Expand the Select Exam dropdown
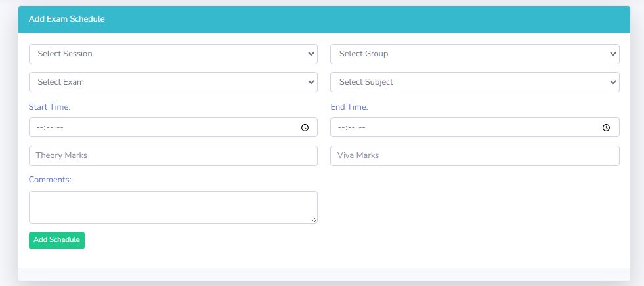644x286 pixels. tap(173, 82)
